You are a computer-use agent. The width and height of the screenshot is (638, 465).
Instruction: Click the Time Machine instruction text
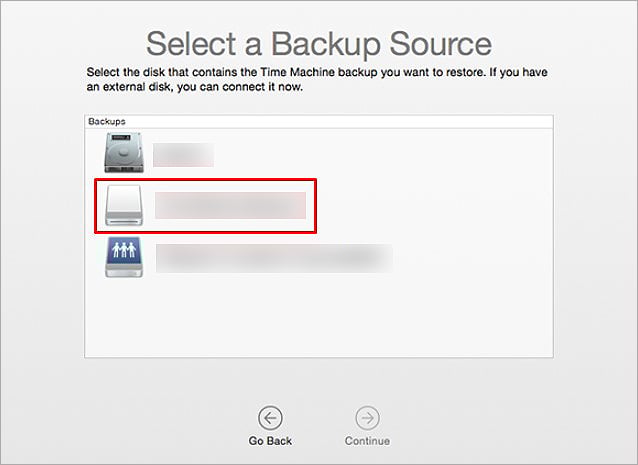pos(317,79)
